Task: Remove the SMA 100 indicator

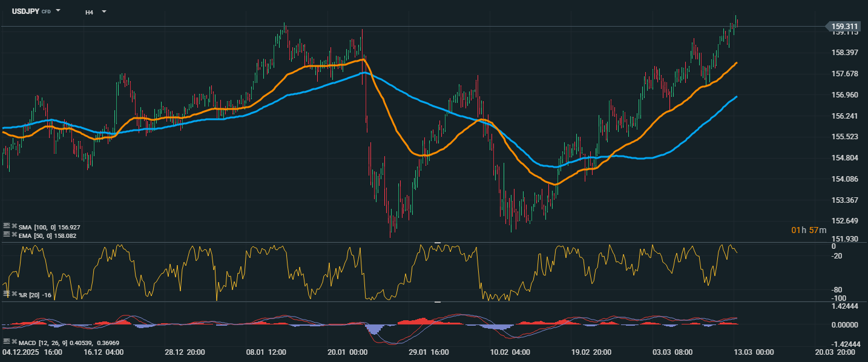Action: pyautogui.click(x=14, y=226)
